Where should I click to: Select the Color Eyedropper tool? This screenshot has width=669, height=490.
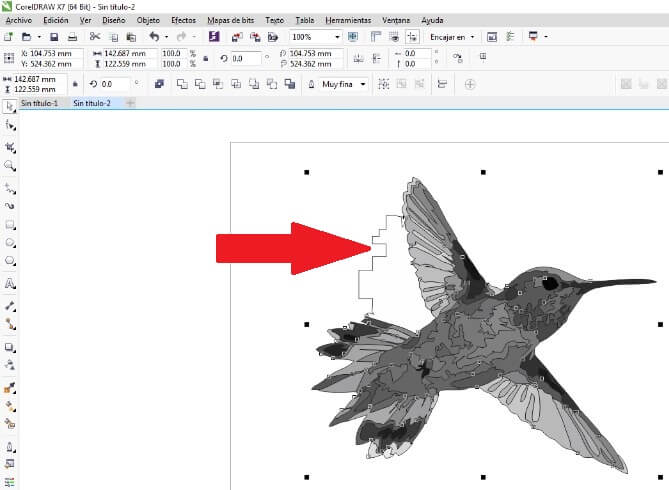tap(10, 388)
